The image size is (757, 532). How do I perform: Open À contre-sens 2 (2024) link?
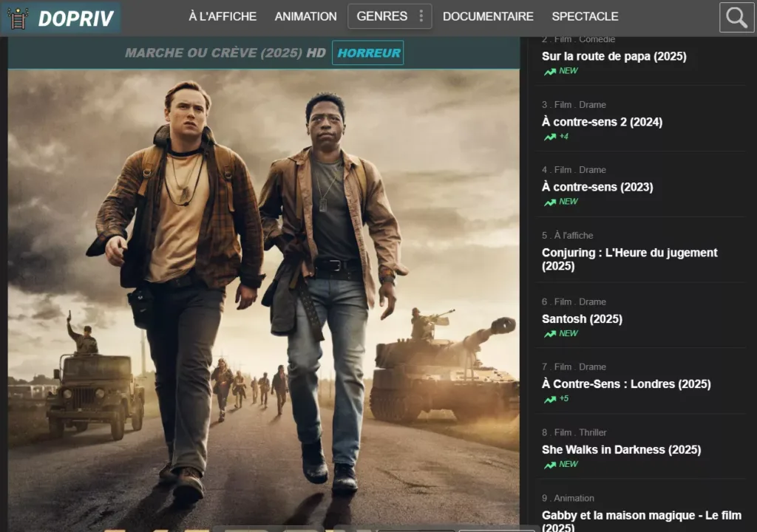[x=602, y=122]
